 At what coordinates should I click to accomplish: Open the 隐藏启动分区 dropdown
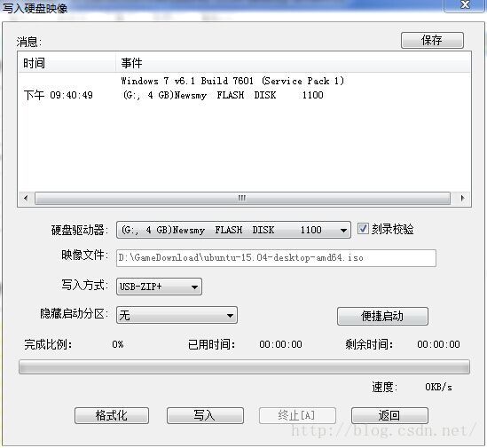tap(177, 315)
